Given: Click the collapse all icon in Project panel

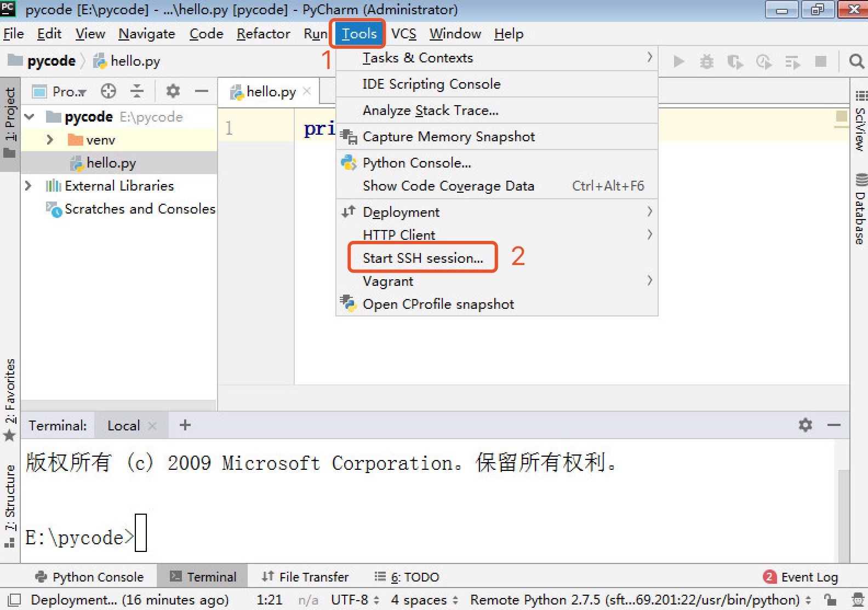Looking at the screenshot, I should click(137, 91).
